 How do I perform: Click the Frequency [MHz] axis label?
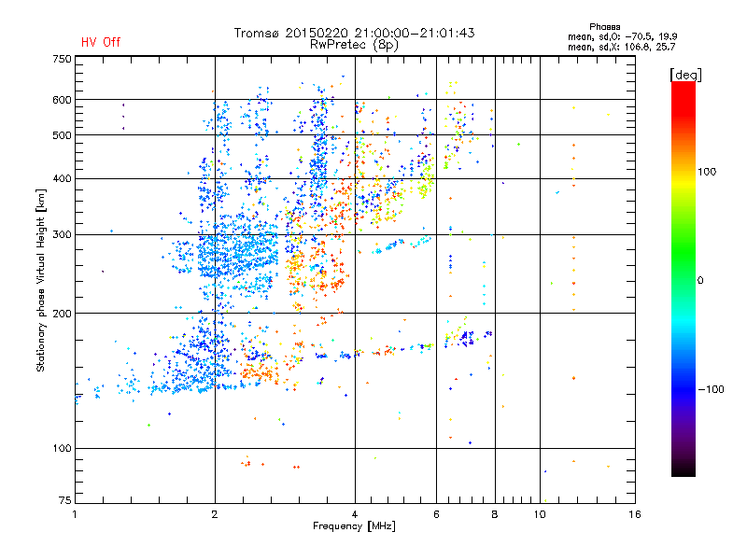coord(355,527)
